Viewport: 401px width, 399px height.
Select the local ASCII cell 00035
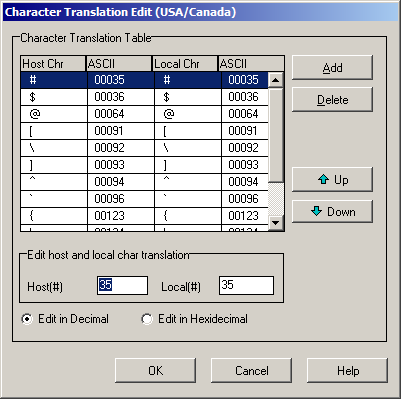(245, 80)
